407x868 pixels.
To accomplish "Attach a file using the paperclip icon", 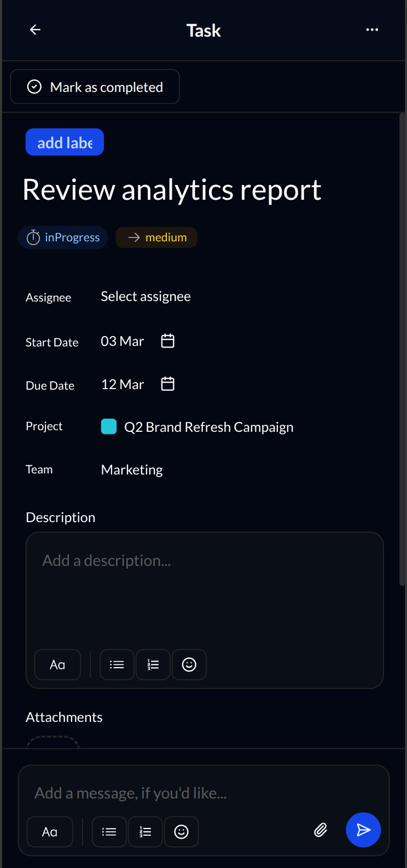I will point(321,830).
